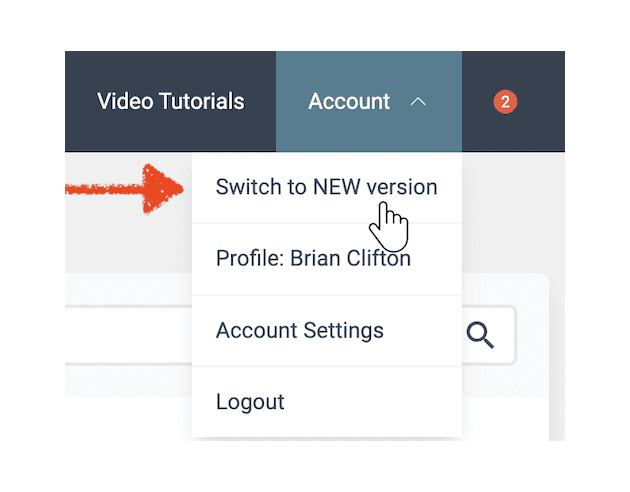
Task: Switch interface to the NEW version
Action: coord(327,187)
